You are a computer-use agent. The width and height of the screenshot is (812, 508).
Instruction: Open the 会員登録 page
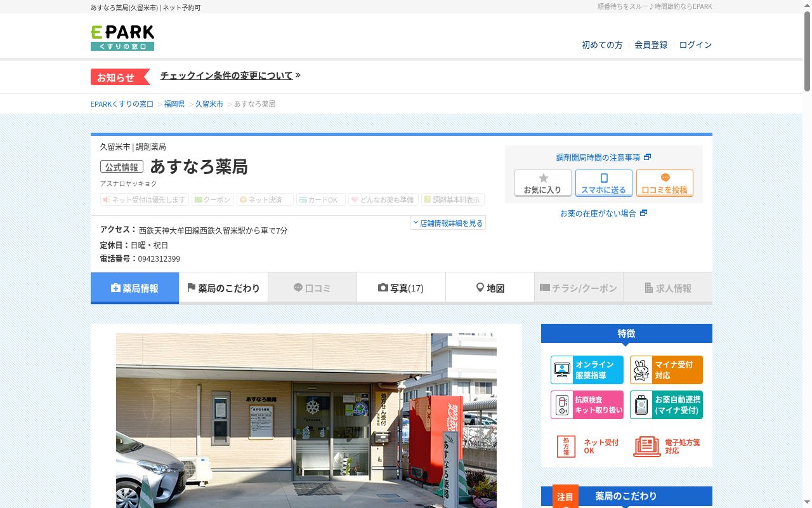coord(651,44)
